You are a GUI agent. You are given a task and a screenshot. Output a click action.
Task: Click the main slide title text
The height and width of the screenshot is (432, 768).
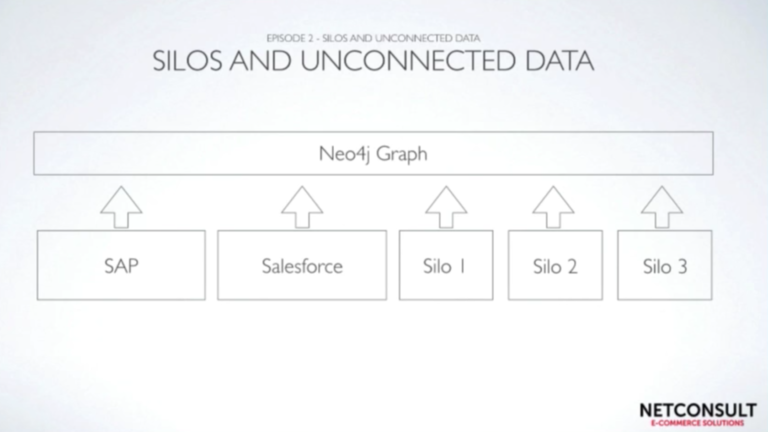[x=373, y=61]
